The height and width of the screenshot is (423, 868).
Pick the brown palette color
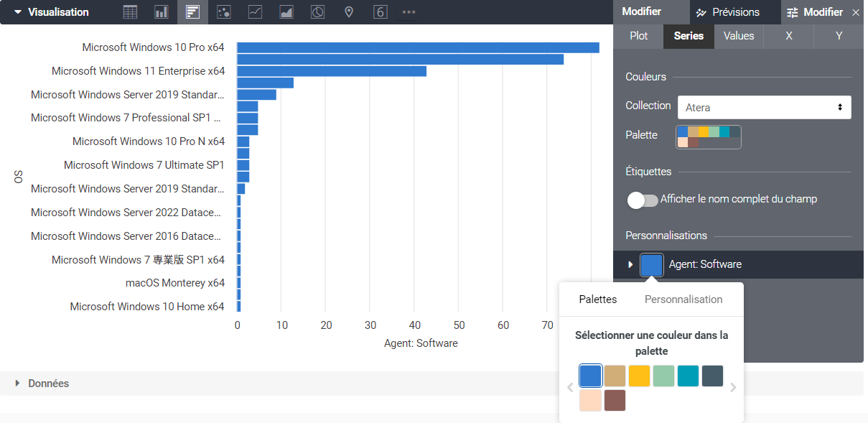[615, 401]
